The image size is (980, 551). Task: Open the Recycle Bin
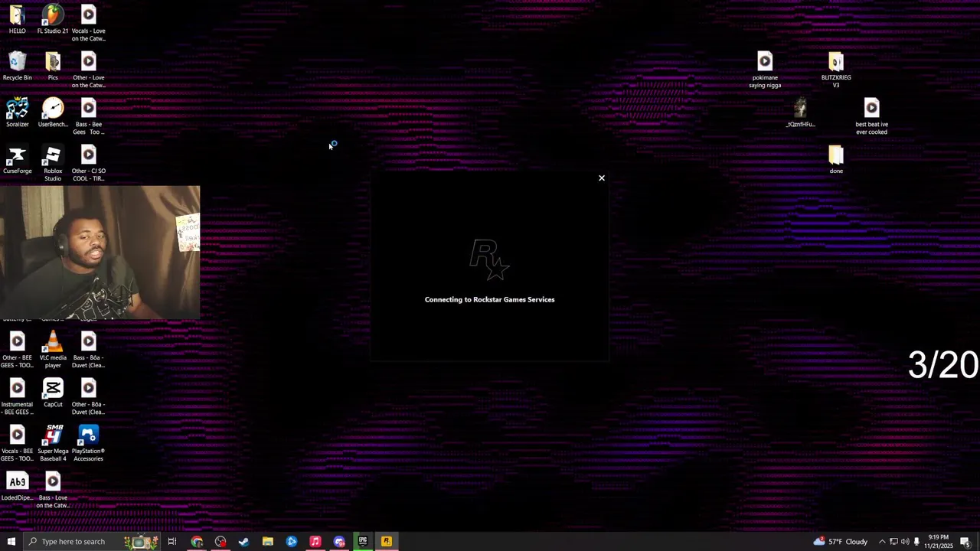[17, 67]
